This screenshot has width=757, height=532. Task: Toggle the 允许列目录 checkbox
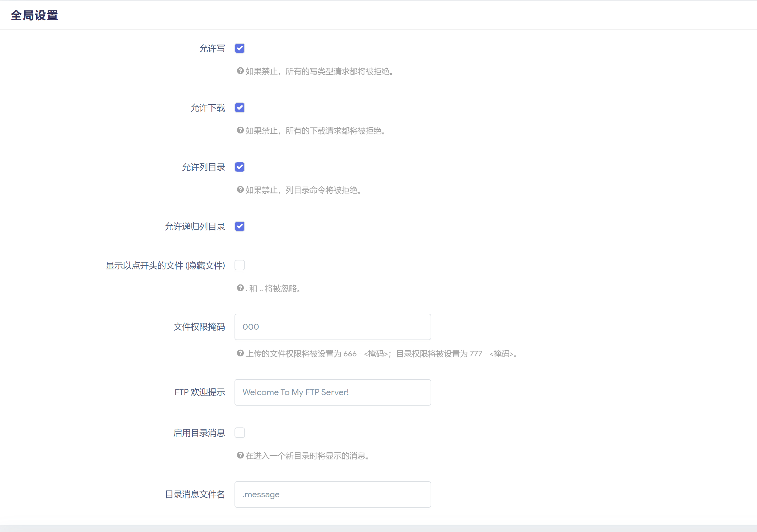coord(240,167)
